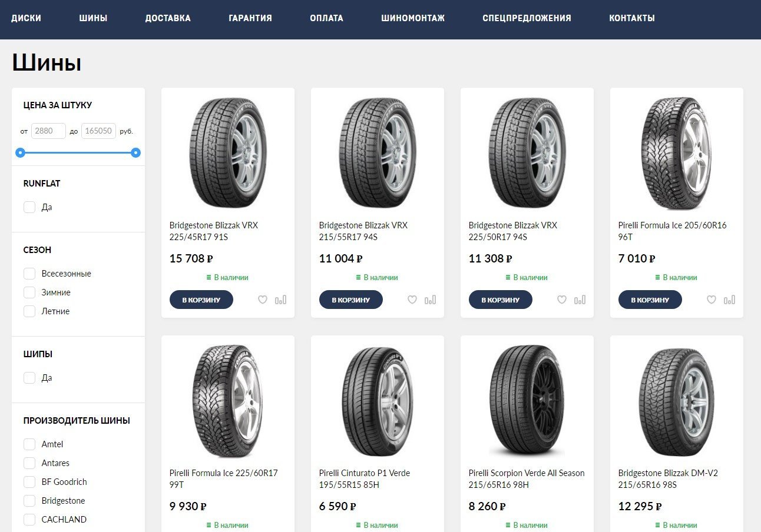This screenshot has height=532, width=761.
Task: Click heart icon for Blizzak VRX 215/55R17
Action: (x=412, y=300)
